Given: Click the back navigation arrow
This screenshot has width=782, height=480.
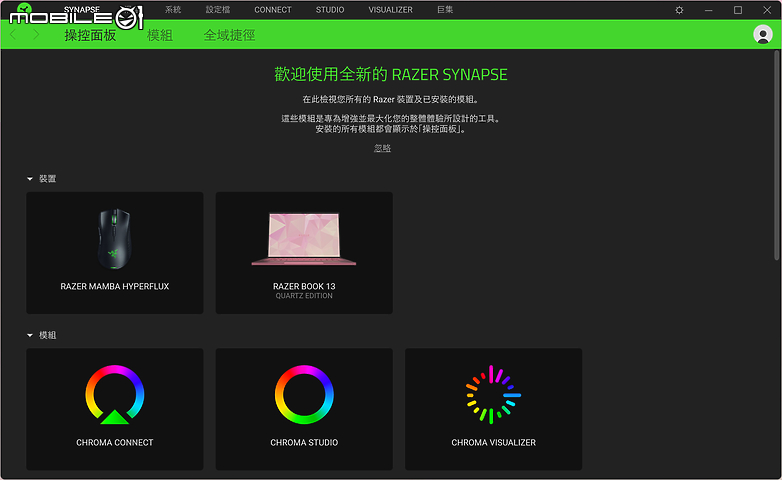Looking at the screenshot, I should (13, 34).
